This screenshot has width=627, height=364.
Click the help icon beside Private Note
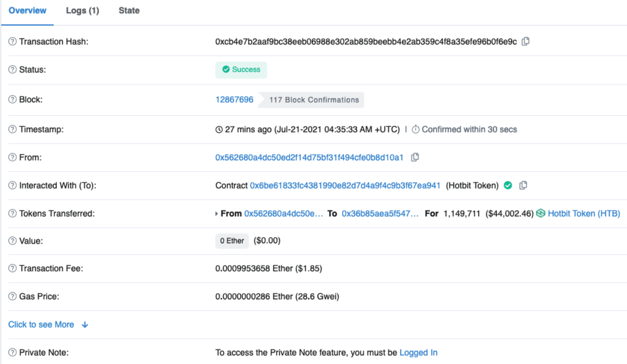12,352
